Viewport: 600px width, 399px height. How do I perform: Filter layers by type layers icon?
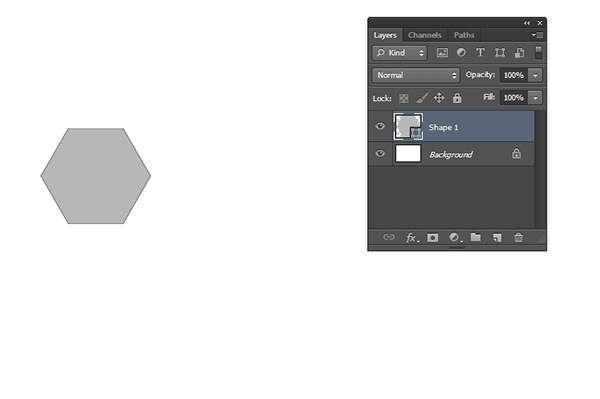(480, 53)
